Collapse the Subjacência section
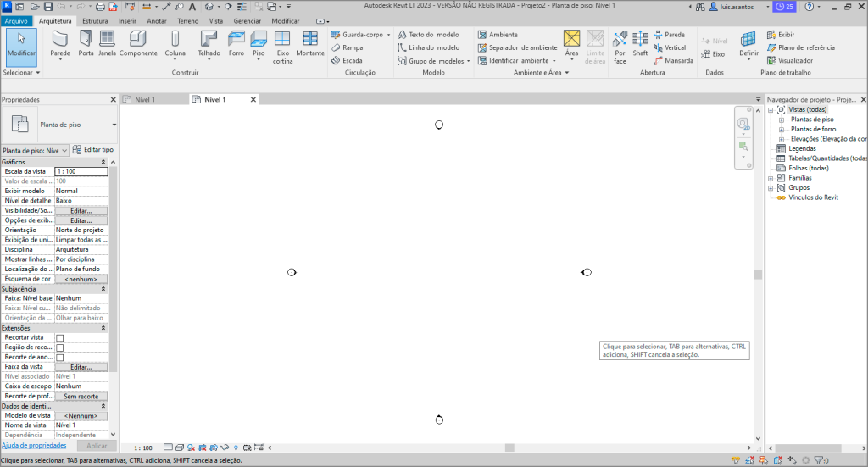 tap(103, 289)
